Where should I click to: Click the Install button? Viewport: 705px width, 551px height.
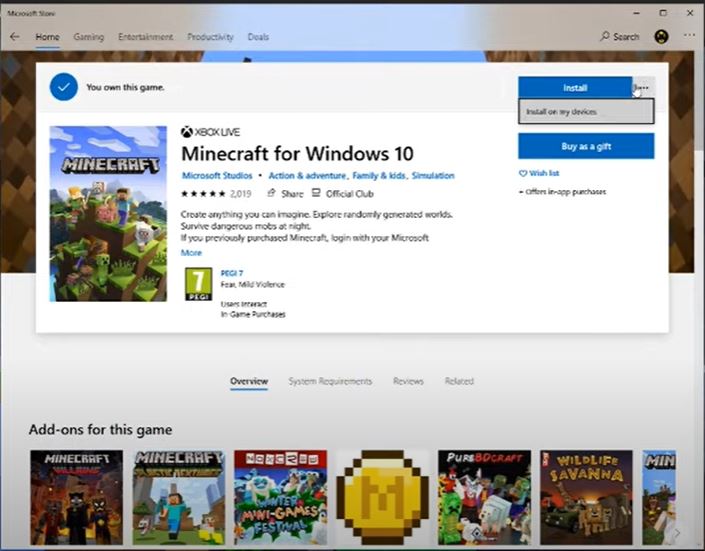point(575,87)
